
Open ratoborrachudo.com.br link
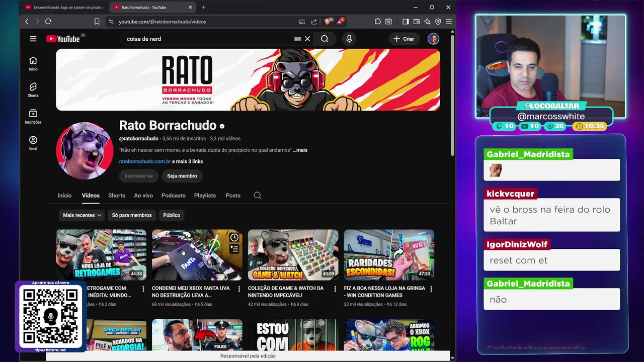(x=145, y=161)
